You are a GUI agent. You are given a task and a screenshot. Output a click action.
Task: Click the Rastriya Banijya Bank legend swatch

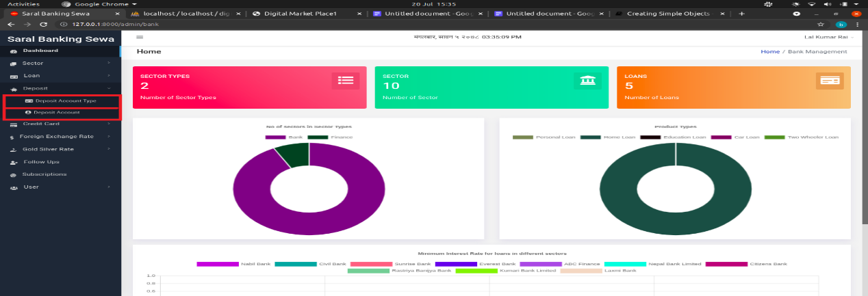coord(368,271)
